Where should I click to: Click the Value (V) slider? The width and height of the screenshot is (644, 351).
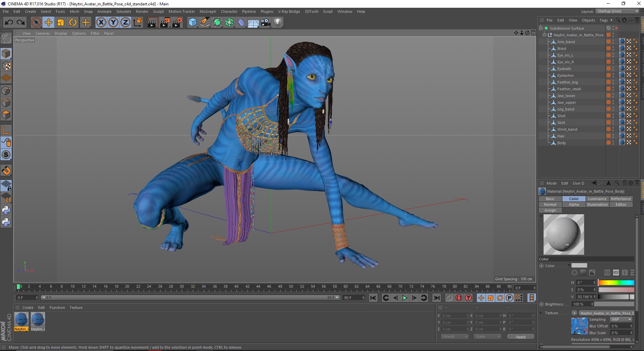616,297
